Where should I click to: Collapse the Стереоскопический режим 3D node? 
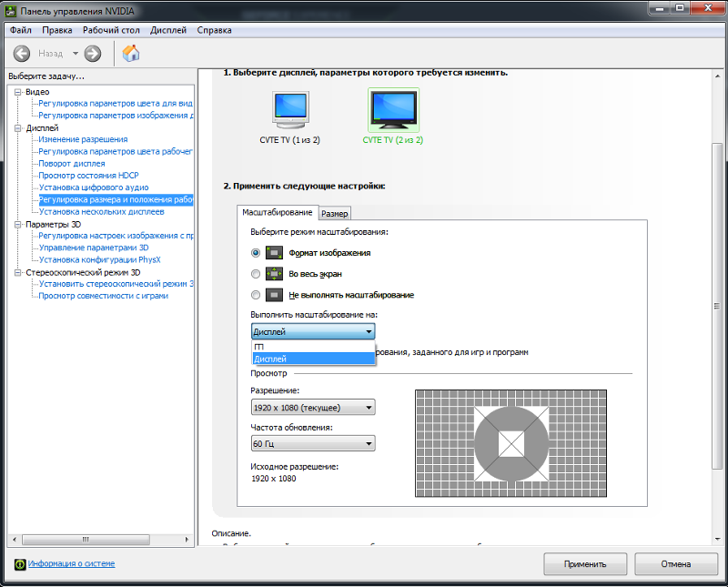pyautogui.click(x=17, y=273)
